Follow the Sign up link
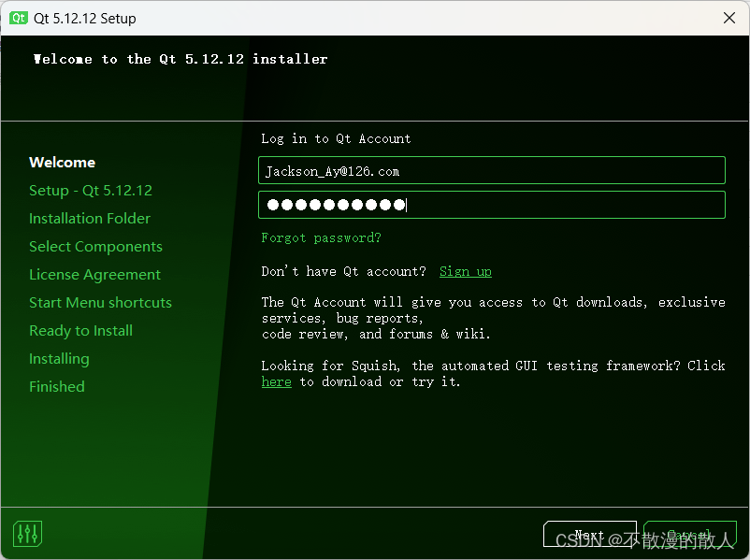Image resolution: width=750 pixels, height=560 pixels. (x=466, y=271)
